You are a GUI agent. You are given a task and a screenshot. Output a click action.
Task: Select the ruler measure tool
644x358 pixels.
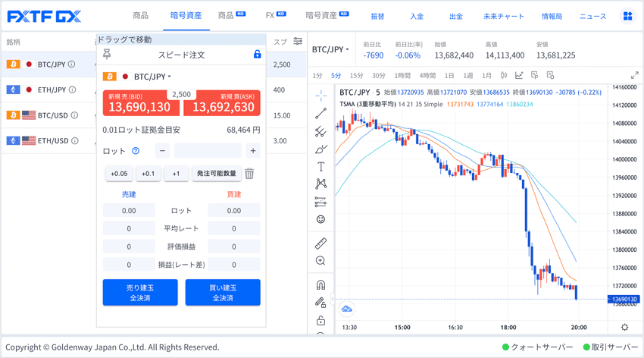[320, 243]
